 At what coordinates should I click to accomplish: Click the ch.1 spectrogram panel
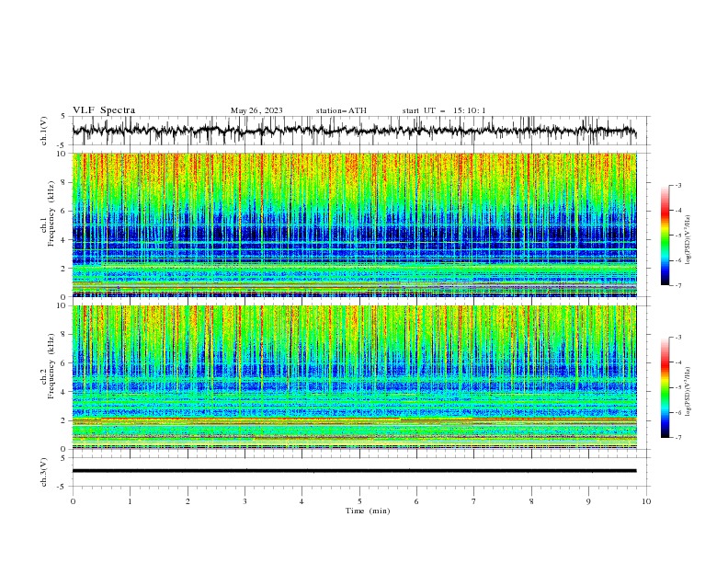point(355,224)
